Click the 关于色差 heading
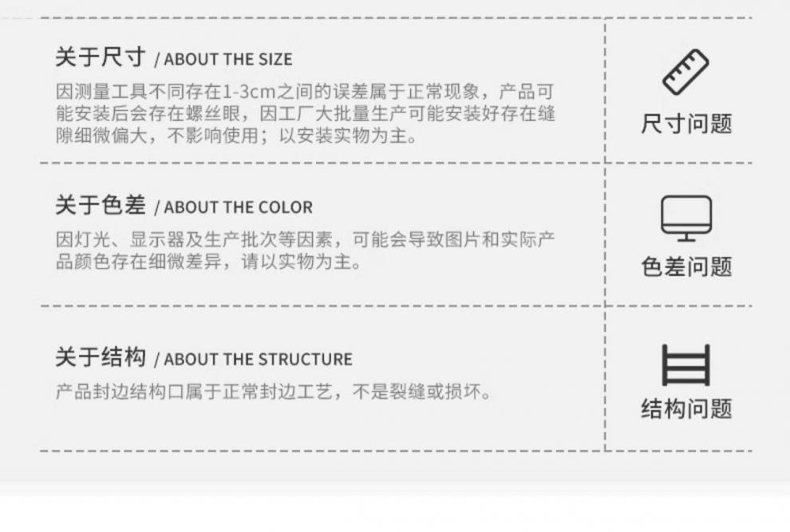This screenshot has height=532, width=790. tap(101, 206)
